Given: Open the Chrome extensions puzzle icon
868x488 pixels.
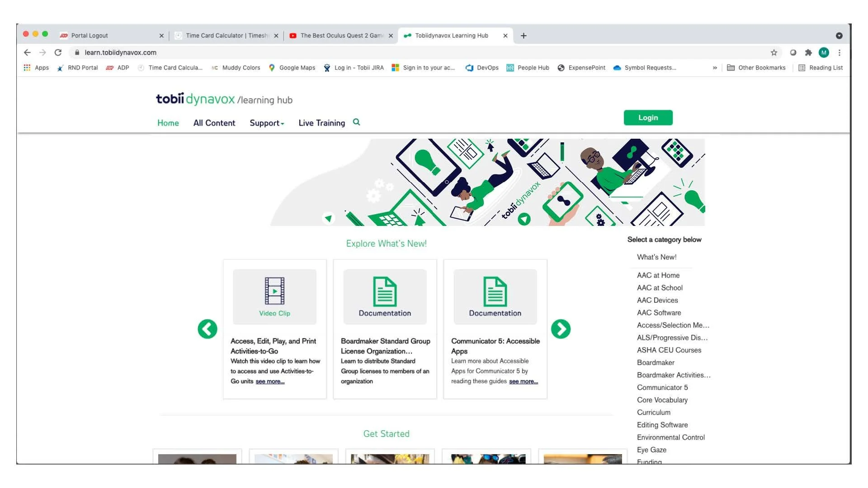Looking at the screenshot, I should tap(808, 52).
